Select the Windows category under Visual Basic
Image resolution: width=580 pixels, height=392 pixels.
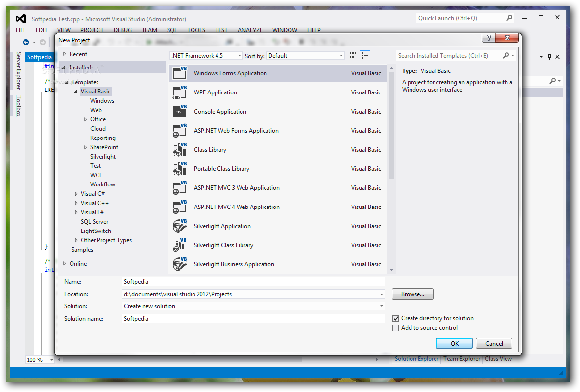[102, 100]
